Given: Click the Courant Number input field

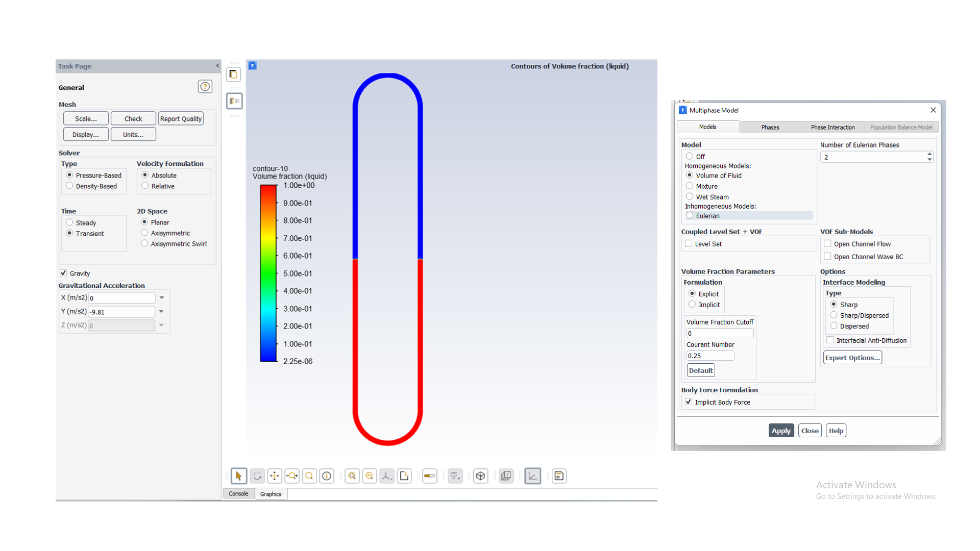Looking at the screenshot, I should pyautogui.click(x=709, y=356).
